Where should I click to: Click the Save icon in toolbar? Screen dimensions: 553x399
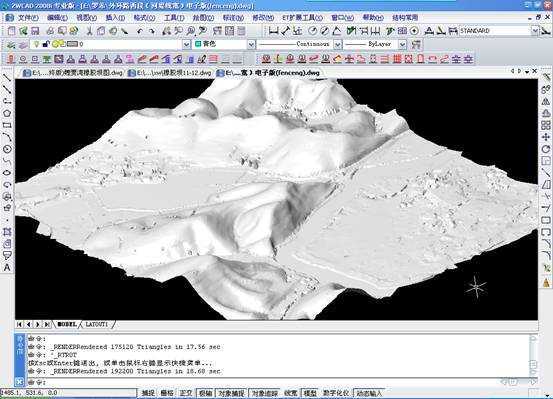pos(35,31)
